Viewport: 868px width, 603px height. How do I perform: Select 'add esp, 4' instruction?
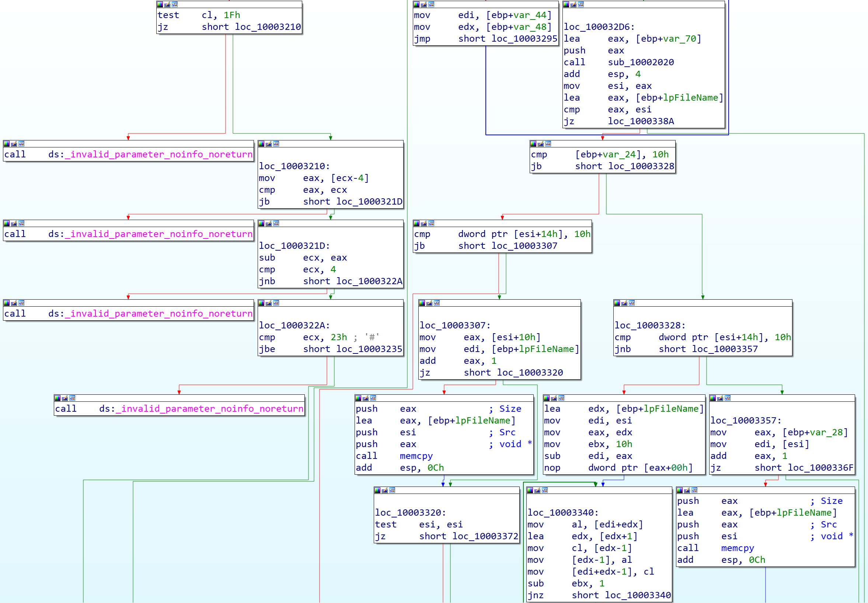(602, 74)
